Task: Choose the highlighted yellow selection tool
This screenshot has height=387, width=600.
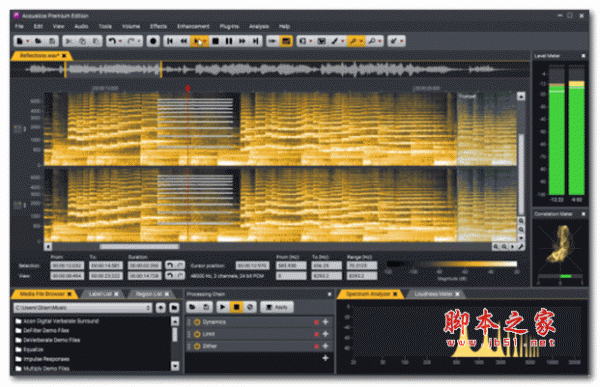Action: [354, 41]
